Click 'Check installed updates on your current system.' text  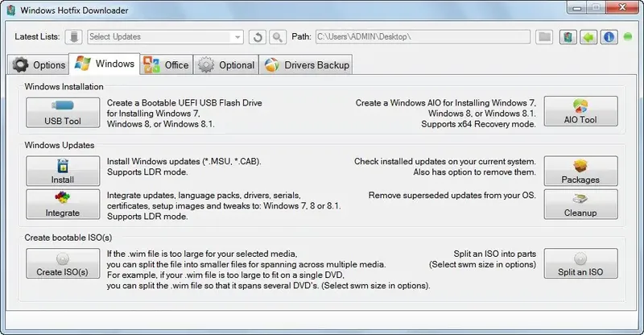point(445,162)
